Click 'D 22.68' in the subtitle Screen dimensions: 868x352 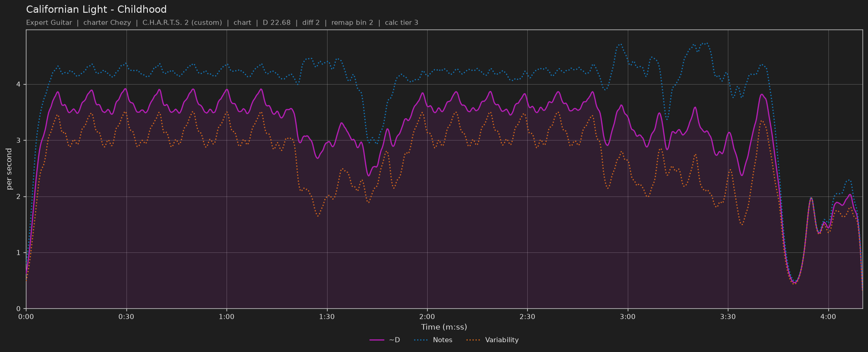(277, 23)
